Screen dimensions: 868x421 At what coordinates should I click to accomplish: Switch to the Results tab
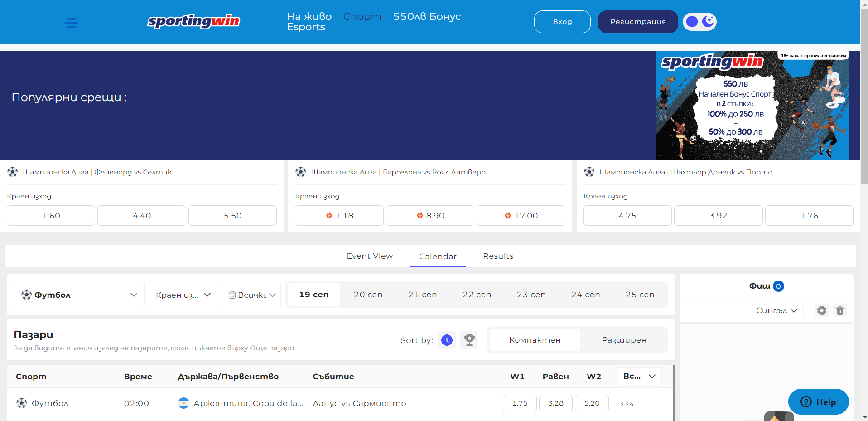coord(498,256)
